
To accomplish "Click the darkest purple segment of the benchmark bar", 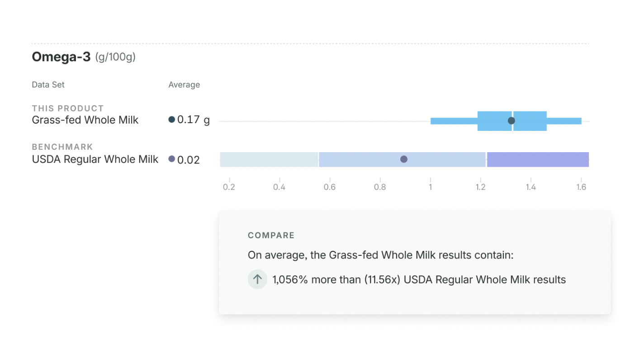I will tap(537, 159).
